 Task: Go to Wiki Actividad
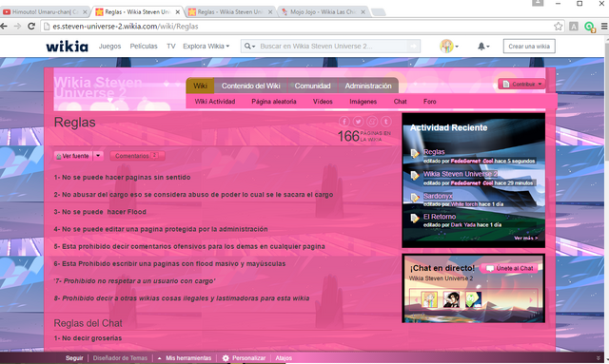point(215,102)
